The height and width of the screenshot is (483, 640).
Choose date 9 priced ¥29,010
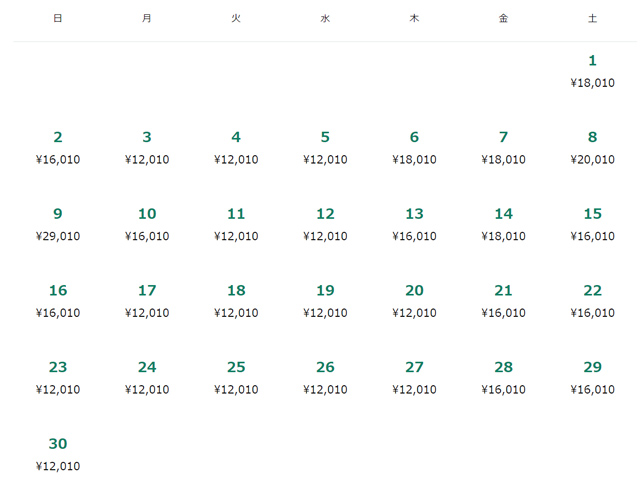[58, 224]
